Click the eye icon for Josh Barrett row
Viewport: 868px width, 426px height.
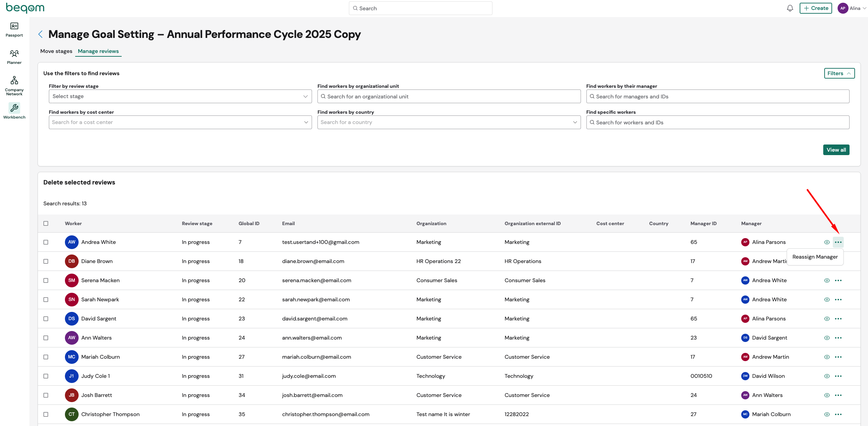[827, 395]
